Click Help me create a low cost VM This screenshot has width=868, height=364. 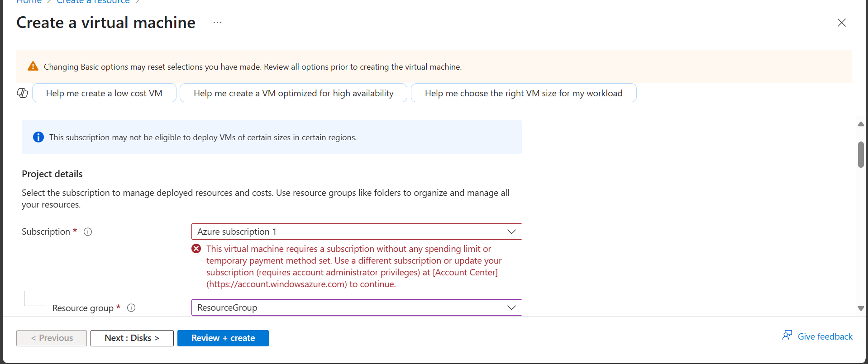pyautogui.click(x=104, y=93)
